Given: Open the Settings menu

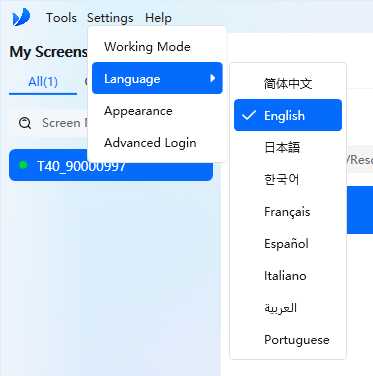Looking at the screenshot, I should (110, 18).
